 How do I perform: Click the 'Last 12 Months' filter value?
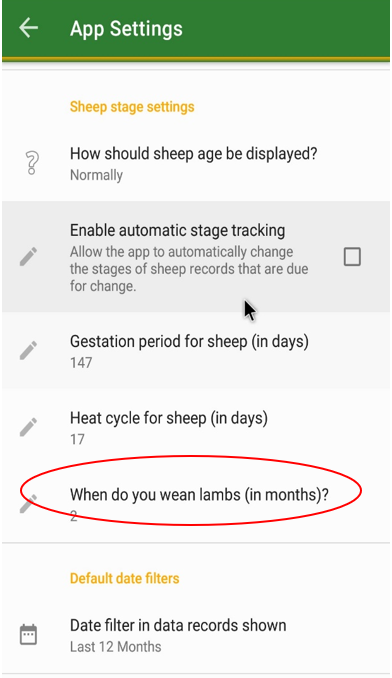tap(115, 647)
